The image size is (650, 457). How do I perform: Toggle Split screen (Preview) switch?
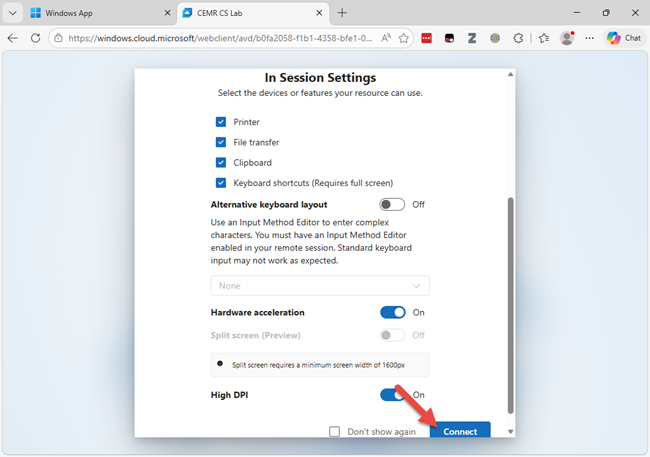click(x=392, y=335)
